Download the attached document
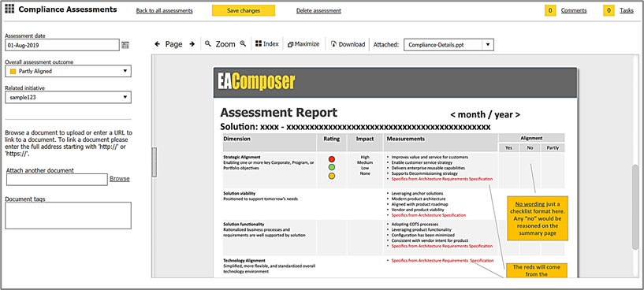The height and width of the screenshot is (290, 644). (348, 44)
